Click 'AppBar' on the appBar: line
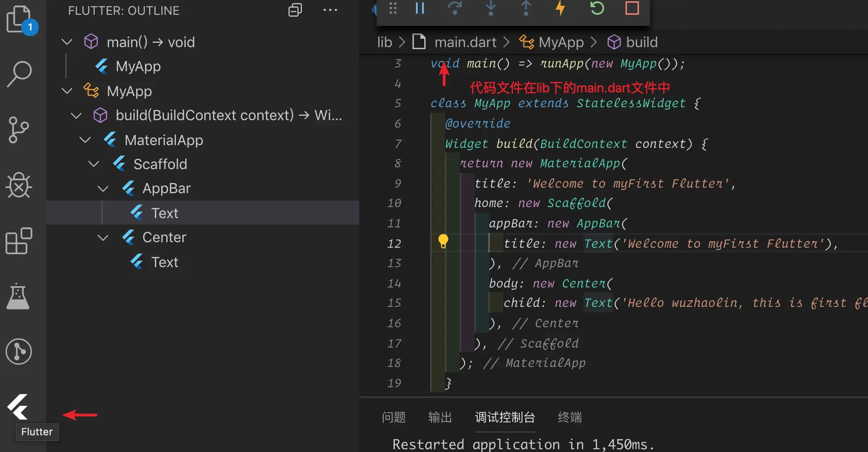 point(598,223)
